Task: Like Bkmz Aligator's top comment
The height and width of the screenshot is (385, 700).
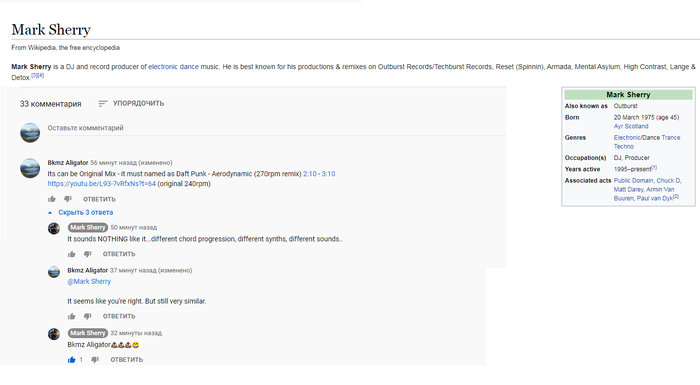Action: click(x=52, y=199)
